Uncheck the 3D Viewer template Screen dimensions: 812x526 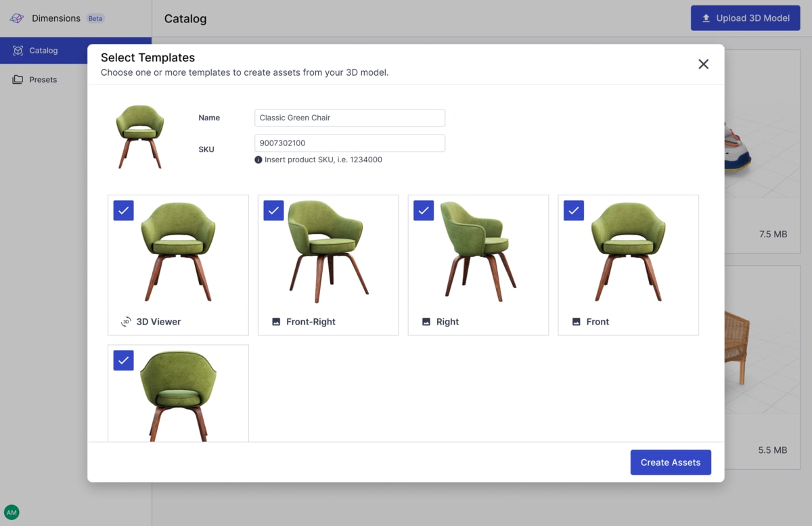[123, 210]
